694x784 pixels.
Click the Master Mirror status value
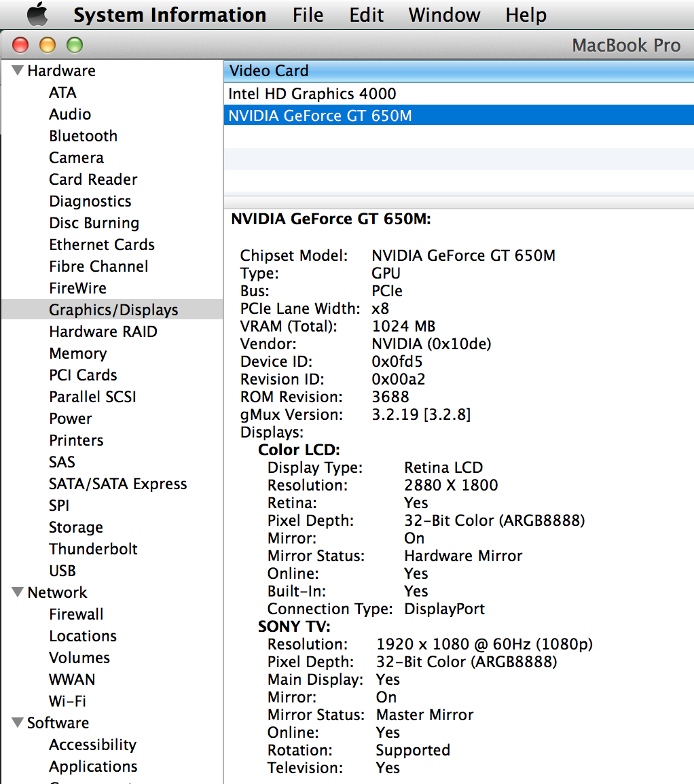pos(424,715)
